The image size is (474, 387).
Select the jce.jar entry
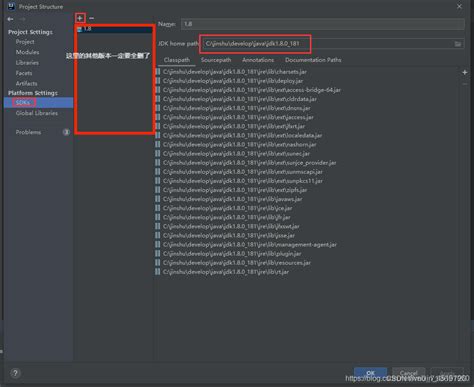[x=224, y=208]
